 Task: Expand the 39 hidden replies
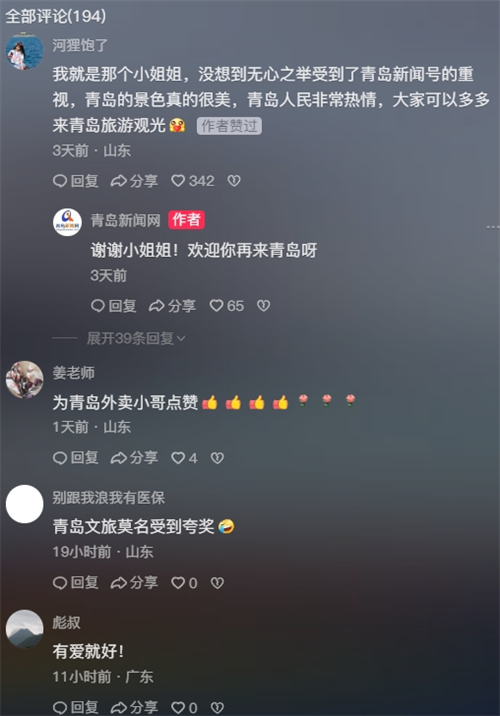pyautogui.click(x=136, y=338)
